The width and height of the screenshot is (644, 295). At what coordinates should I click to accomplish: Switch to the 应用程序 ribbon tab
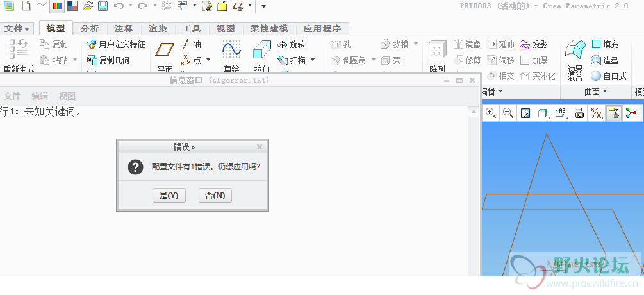pos(322,28)
